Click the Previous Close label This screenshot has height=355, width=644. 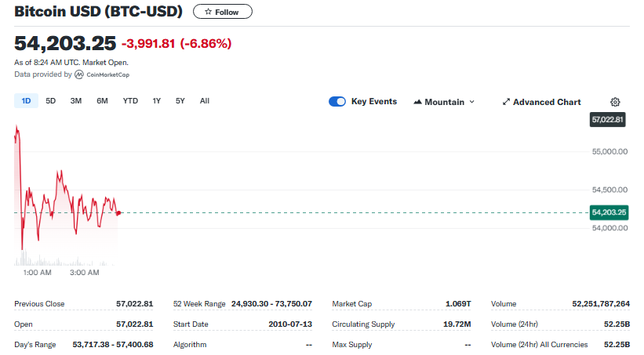(39, 304)
